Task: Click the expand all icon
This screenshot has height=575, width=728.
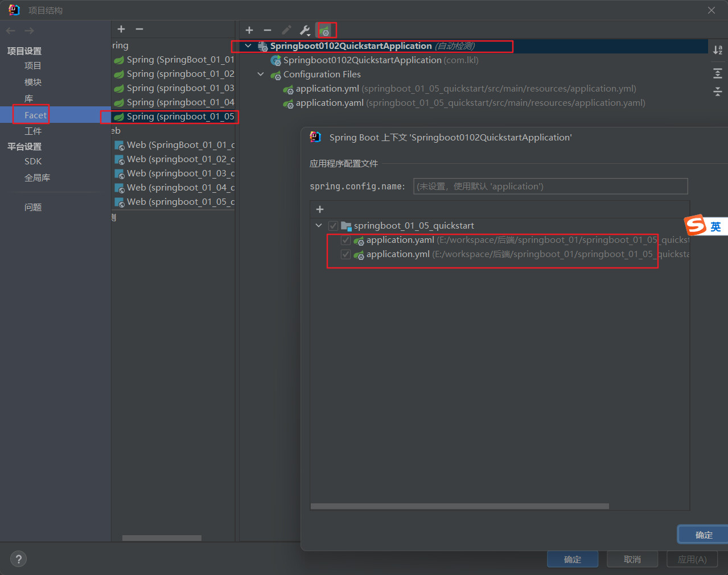Action: point(718,73)
